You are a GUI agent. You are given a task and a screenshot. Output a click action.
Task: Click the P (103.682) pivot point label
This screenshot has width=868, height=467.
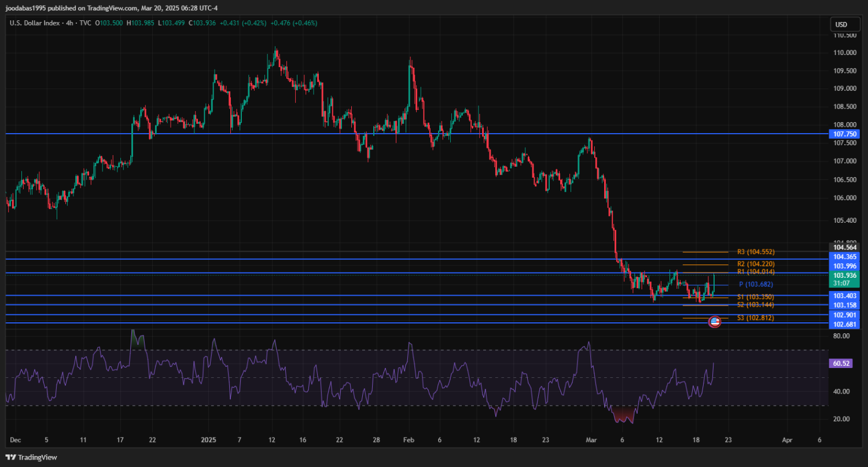755,285
